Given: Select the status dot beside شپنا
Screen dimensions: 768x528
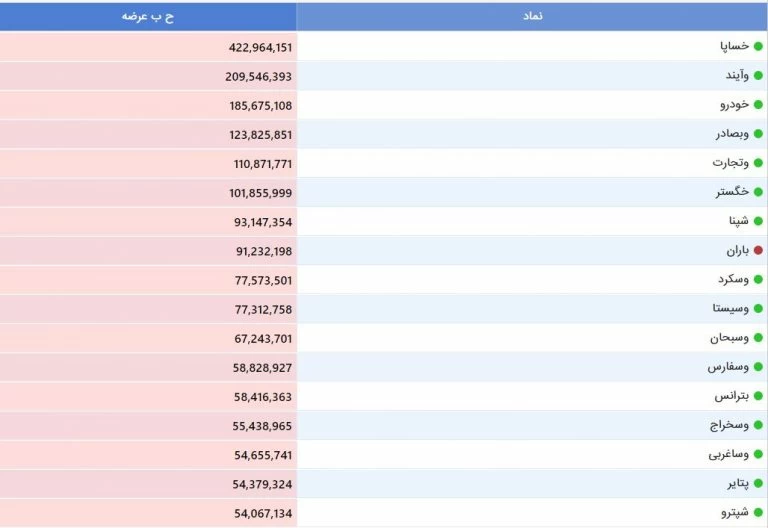Looking at the screenshot, I should point(758,222).
